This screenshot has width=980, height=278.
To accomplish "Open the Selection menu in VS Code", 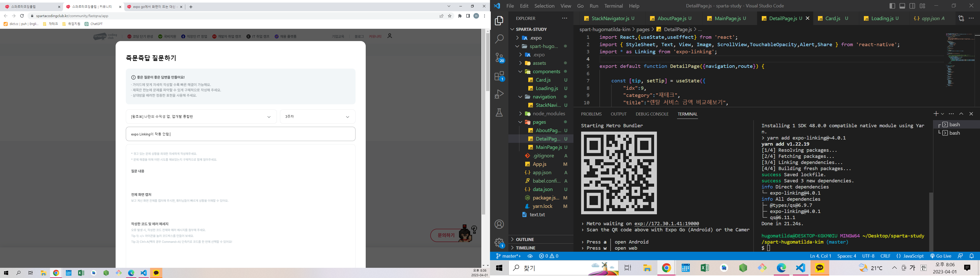I will [x=544, y=6].
